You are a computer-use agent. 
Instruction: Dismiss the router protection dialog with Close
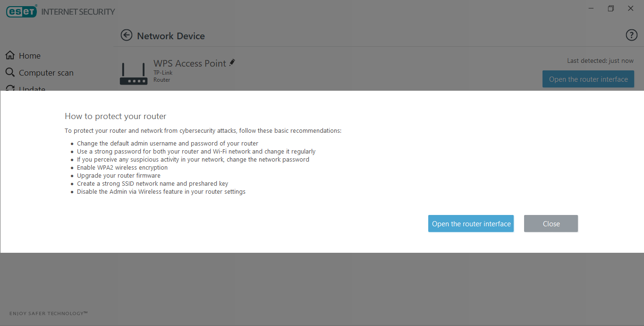click(551, 224)
